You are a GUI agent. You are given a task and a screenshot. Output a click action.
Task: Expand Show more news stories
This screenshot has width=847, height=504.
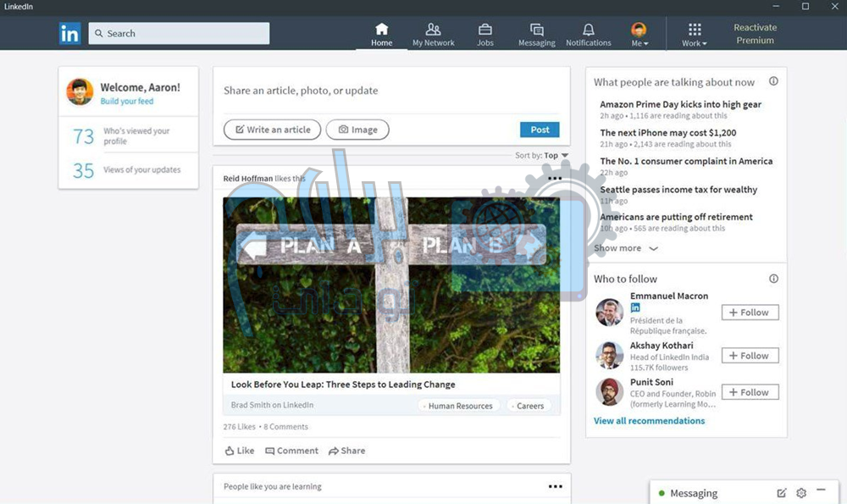626,248
